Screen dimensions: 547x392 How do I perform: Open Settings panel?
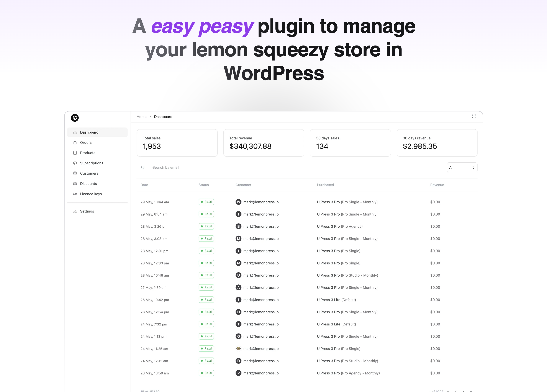tap(87, 211)
